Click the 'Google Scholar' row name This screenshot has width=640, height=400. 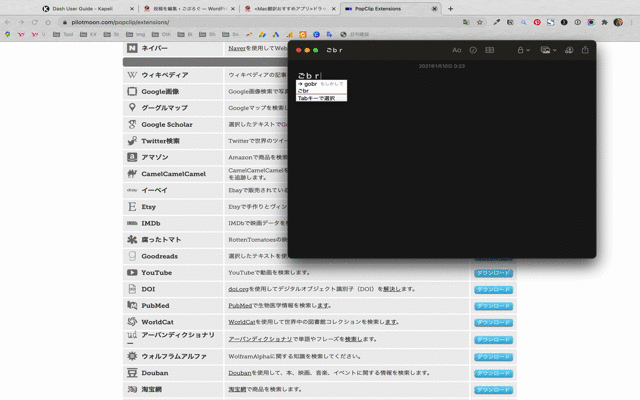(x=167, y=124)
